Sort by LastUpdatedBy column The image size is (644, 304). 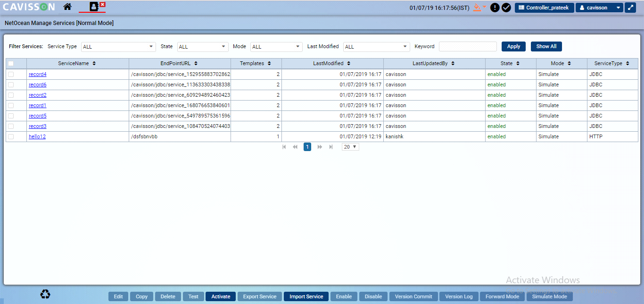[453, 64]
